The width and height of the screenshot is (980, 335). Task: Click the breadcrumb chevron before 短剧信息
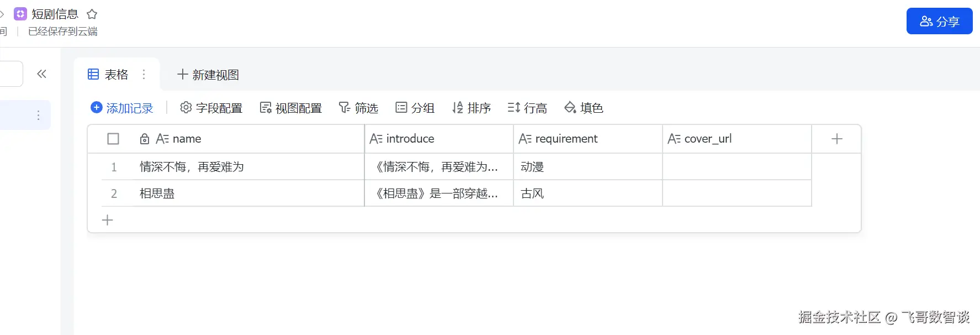2,14
